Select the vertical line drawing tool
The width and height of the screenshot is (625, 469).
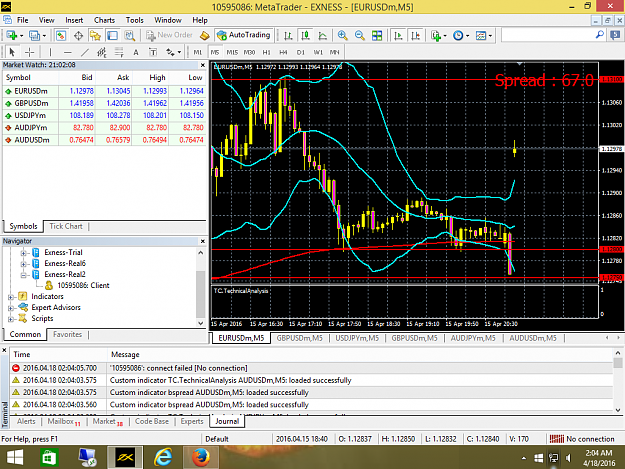pos(50,52)
